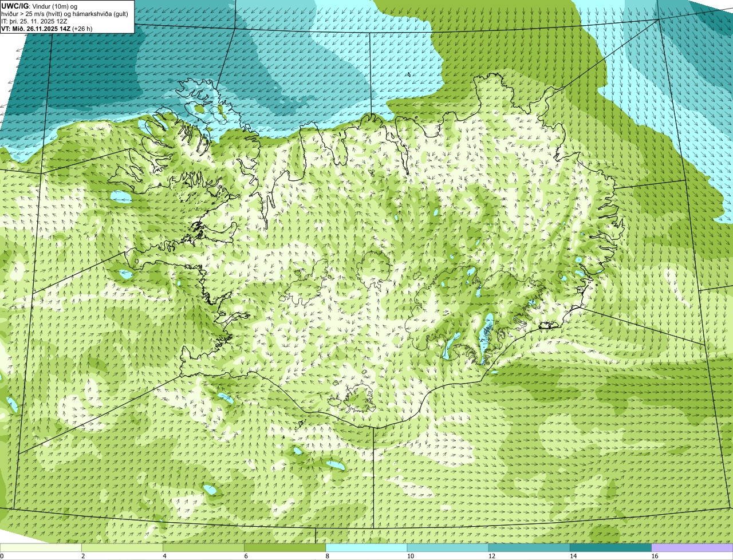The width and height of the screenshot is (733, 560).
Task: Click the "8" label on the legend scale
Action: click(327, 556)
